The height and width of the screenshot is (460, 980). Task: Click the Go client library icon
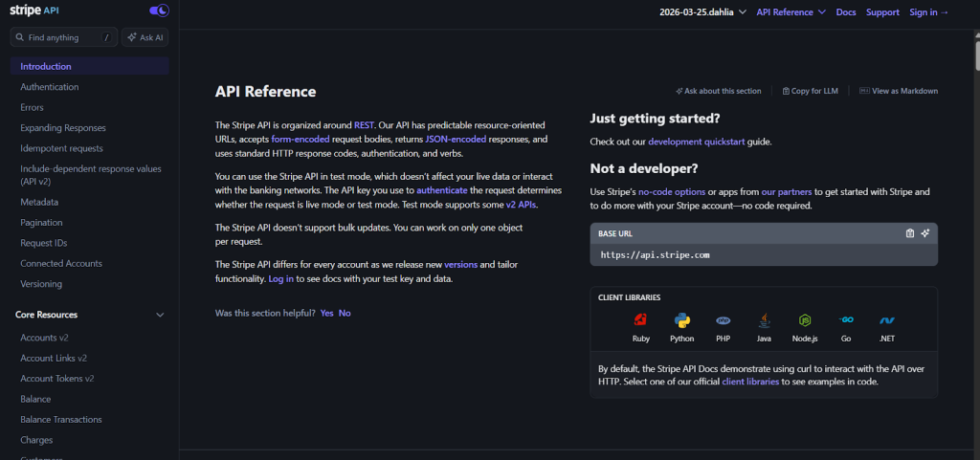coord(846,320)
